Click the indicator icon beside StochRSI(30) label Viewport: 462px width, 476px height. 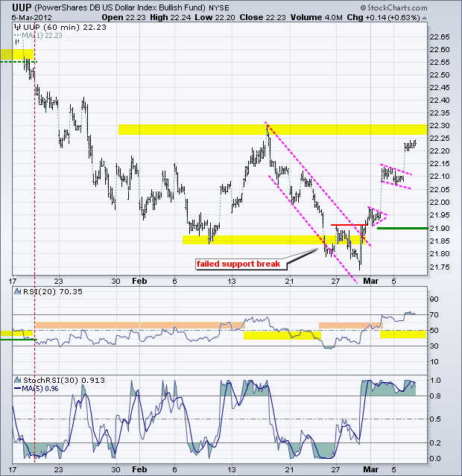point(18,380)
